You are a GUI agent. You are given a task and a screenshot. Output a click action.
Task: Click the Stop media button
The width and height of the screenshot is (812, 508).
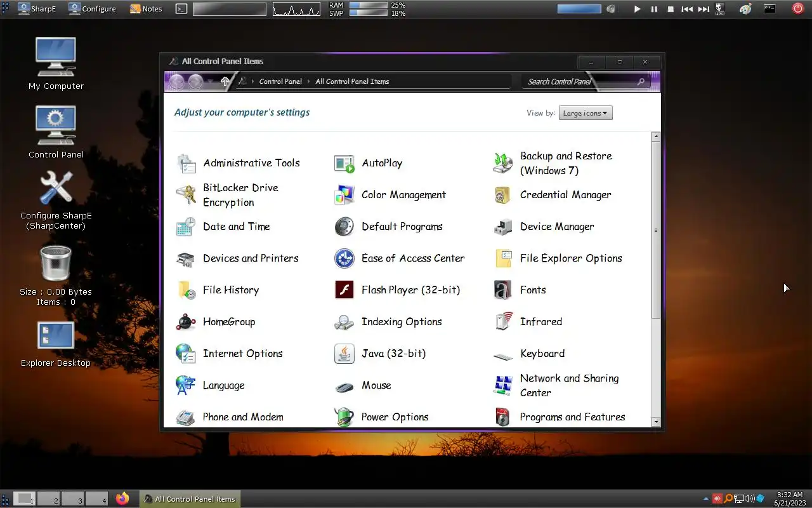(671, 9)
